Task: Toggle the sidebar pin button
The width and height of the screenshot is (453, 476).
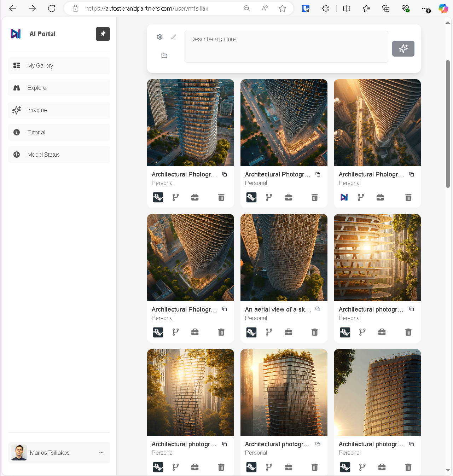Action: coord(103,34)
